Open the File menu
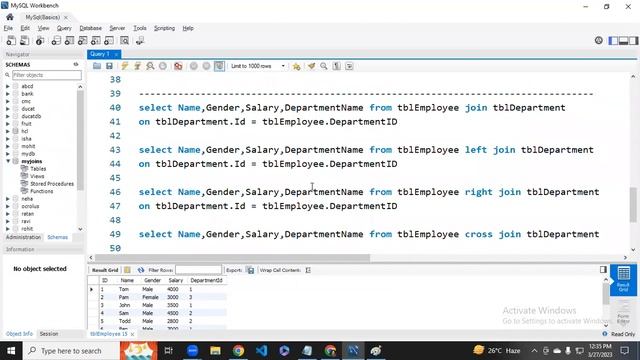Screen dimensions: 640x360 (x=8, y=28)
